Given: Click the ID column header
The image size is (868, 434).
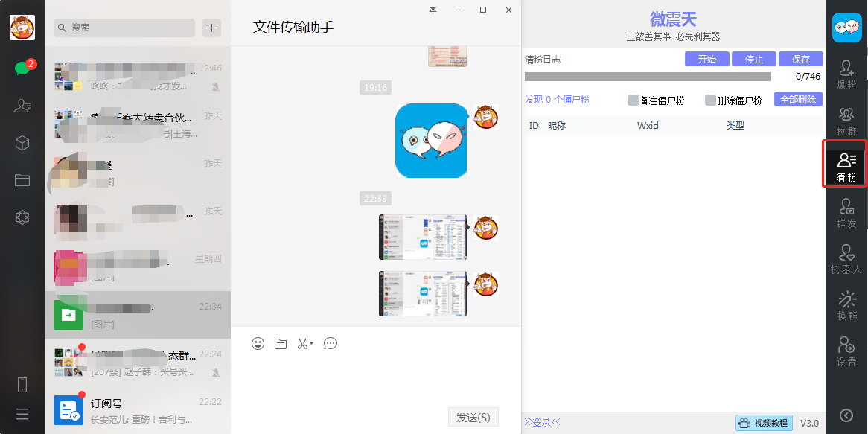Looking at the screenshot, I should (x=534, y=126).
